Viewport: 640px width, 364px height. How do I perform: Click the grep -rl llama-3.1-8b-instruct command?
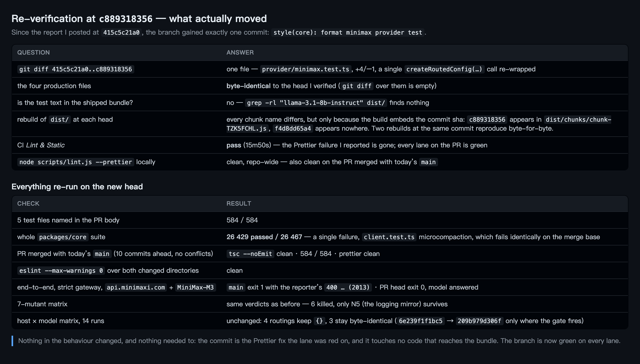(x=316, y=103)
